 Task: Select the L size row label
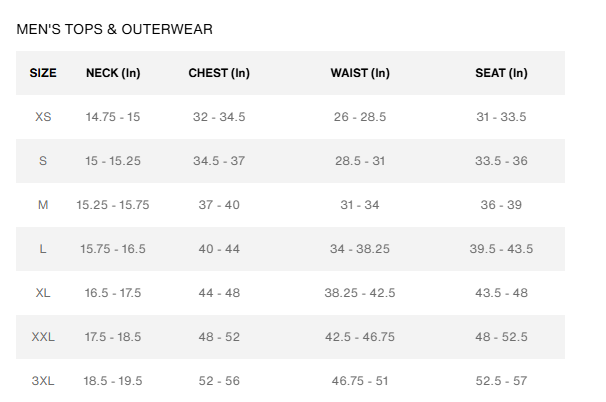pos(43,249)
